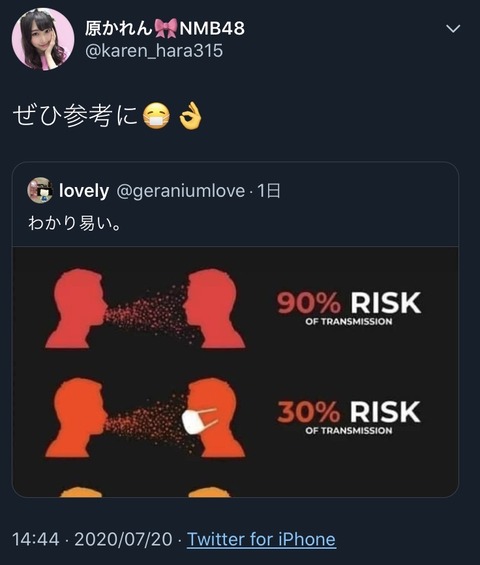
Task: Open the 原かれん NMB48 display name
Action: coord(165,28)
